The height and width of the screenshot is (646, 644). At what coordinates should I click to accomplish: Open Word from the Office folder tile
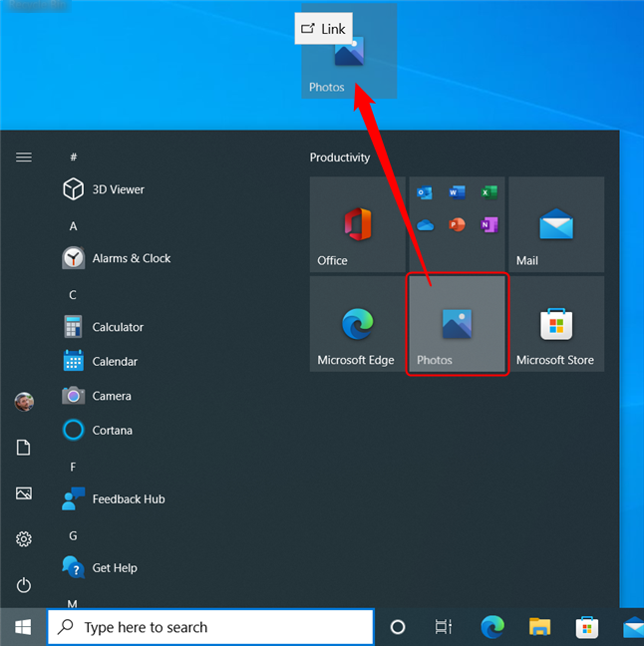pyautogui.click(x=457, y=192)
